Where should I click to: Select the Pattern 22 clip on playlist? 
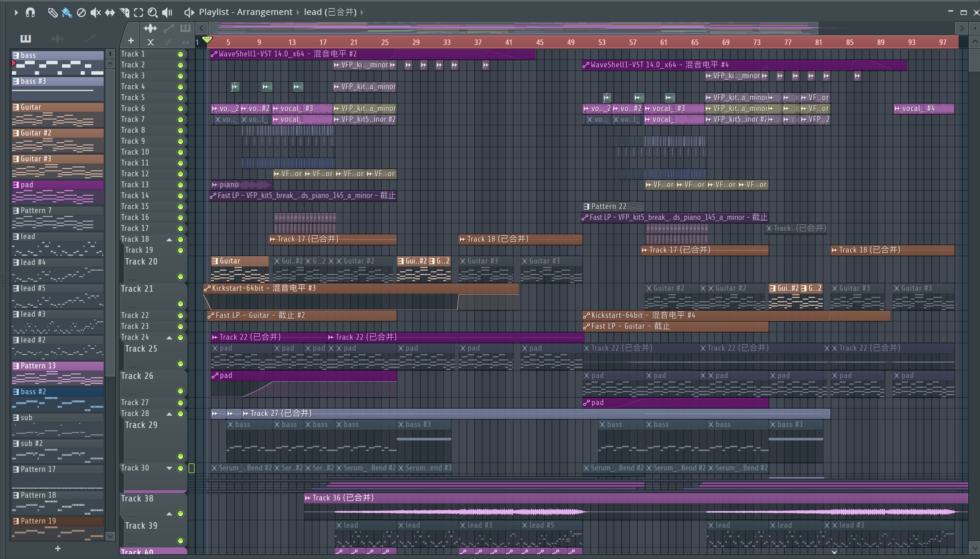coord(613,207)
